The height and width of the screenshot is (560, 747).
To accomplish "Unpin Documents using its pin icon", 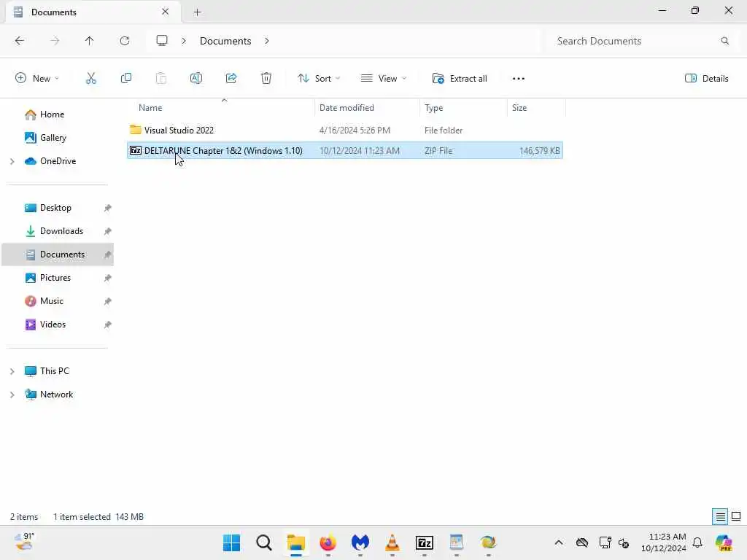I will click(108, 254).
